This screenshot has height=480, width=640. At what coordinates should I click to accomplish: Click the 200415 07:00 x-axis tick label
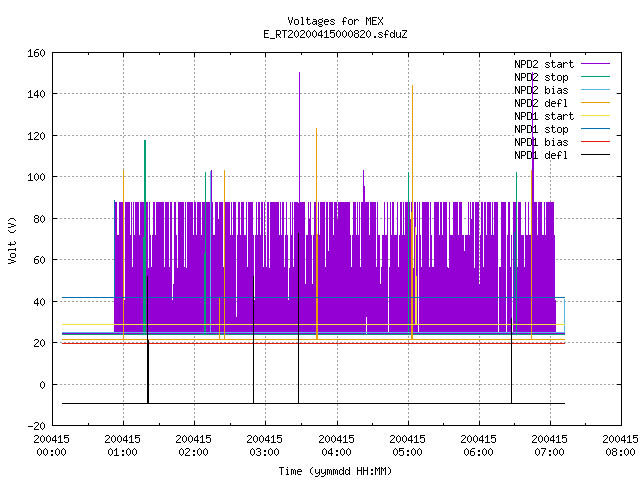[549, 446]
